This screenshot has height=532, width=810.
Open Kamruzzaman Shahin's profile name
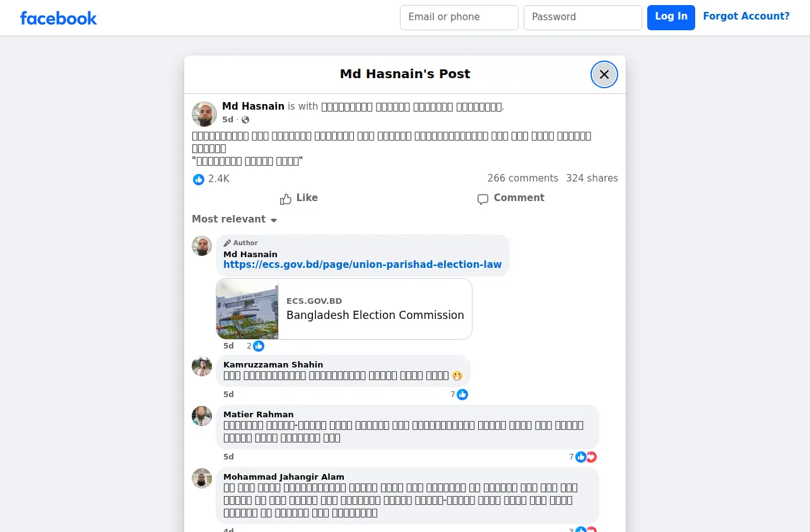273,365
